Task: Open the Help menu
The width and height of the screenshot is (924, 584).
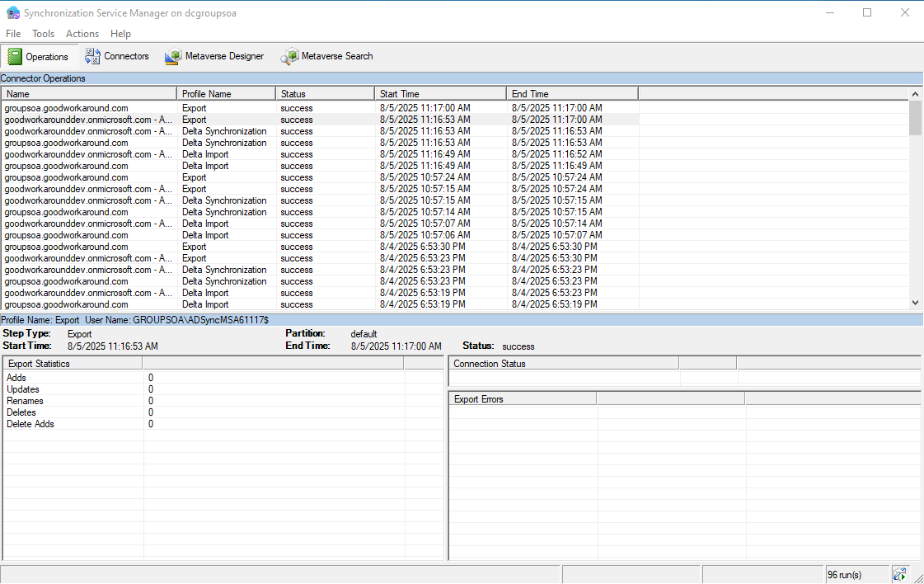Action: click(x=120, y=34)
